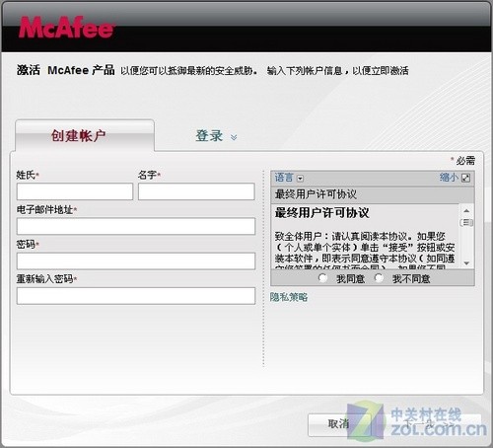The width and height of the screenshot is (493, 448).
Task: Open the 隐私策略 link
Action: pos(289,297)
